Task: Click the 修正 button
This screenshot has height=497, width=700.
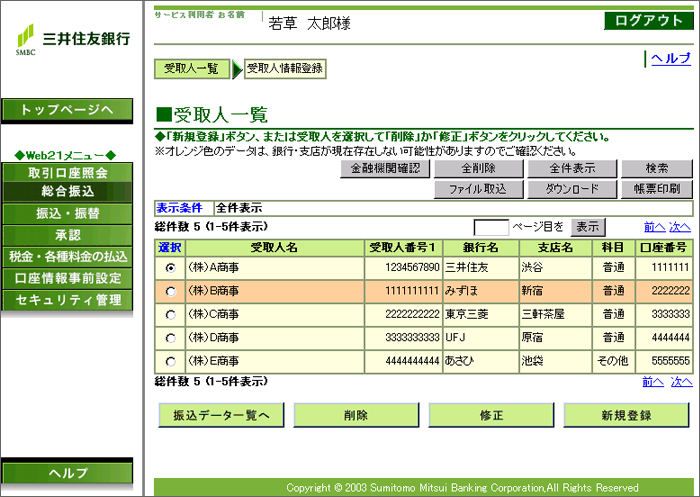Action: (492, 416)
